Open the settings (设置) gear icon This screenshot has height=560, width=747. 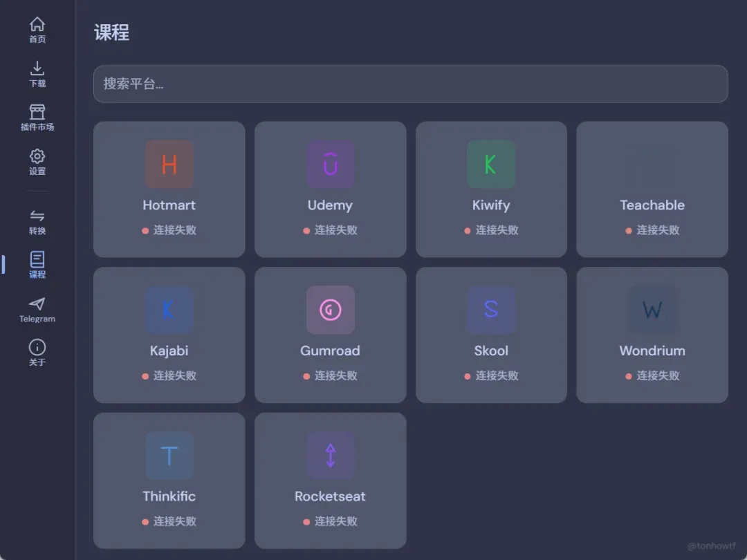(37, 156)
